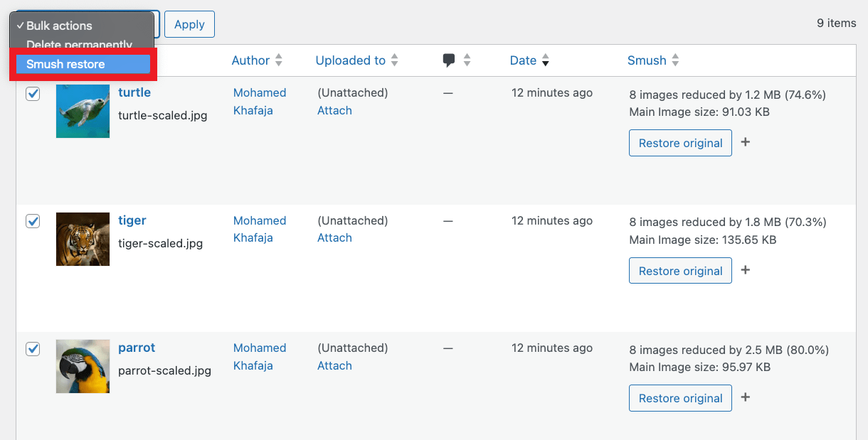Uncheck the parrot row checkbox
This screenshot has height=440, width=868.
[33, 349]
